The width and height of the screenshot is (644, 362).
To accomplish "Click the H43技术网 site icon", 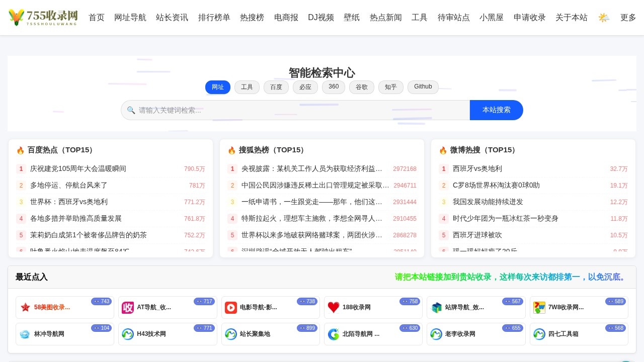I will [x=128, y=334].
